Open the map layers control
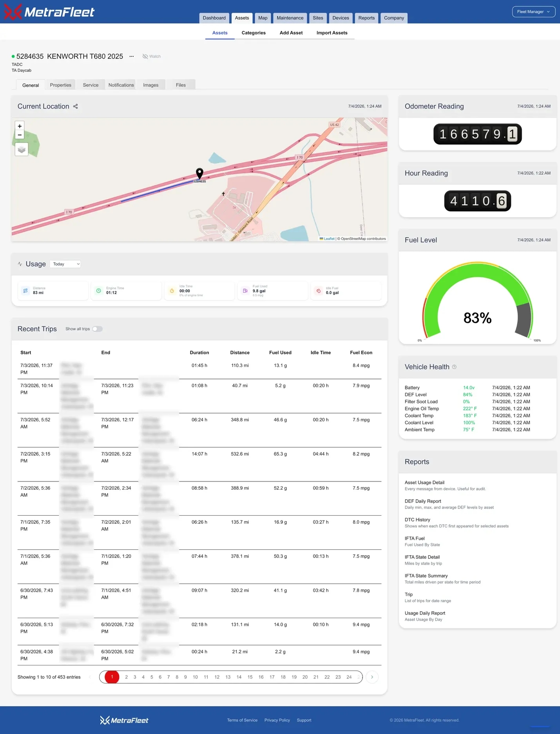The width and height of the screenshot is (560, 734). coord(22,149)
